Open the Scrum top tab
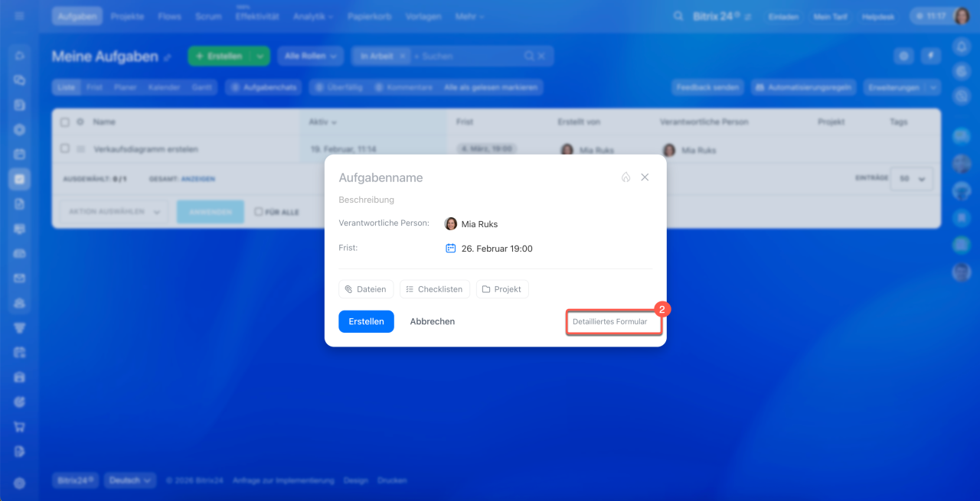 coord(209,16)
